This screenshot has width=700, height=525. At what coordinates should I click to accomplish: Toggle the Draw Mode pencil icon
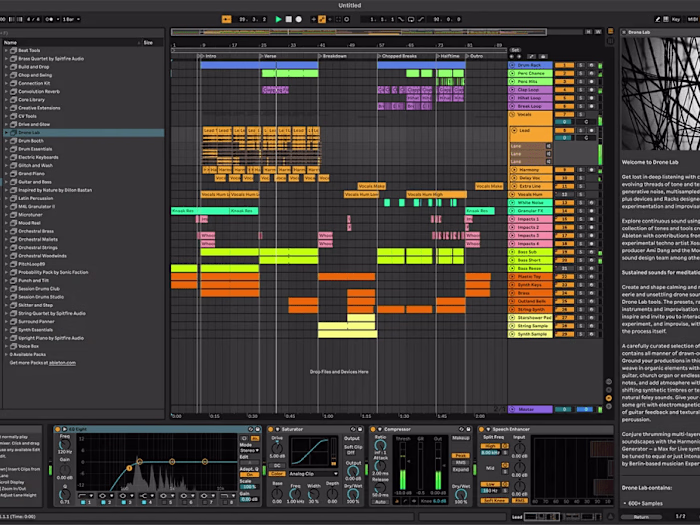(x=658, y=19)
